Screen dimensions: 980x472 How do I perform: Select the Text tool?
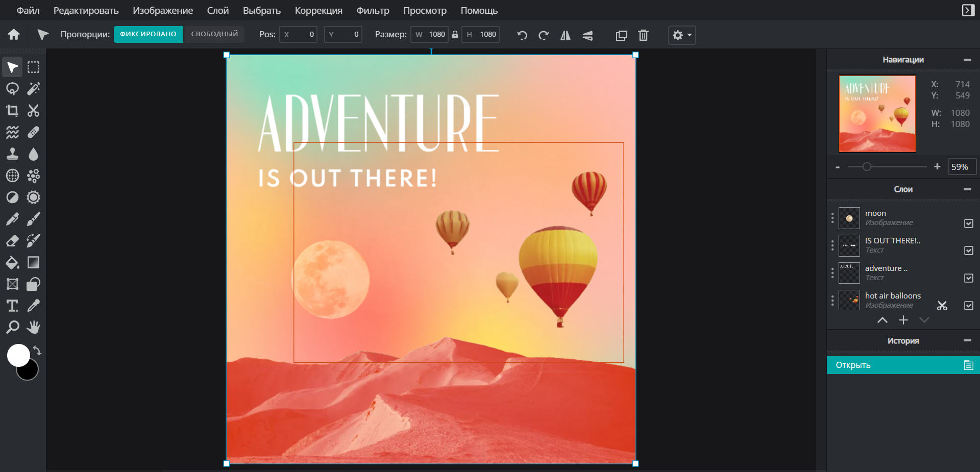pos(12,306)
